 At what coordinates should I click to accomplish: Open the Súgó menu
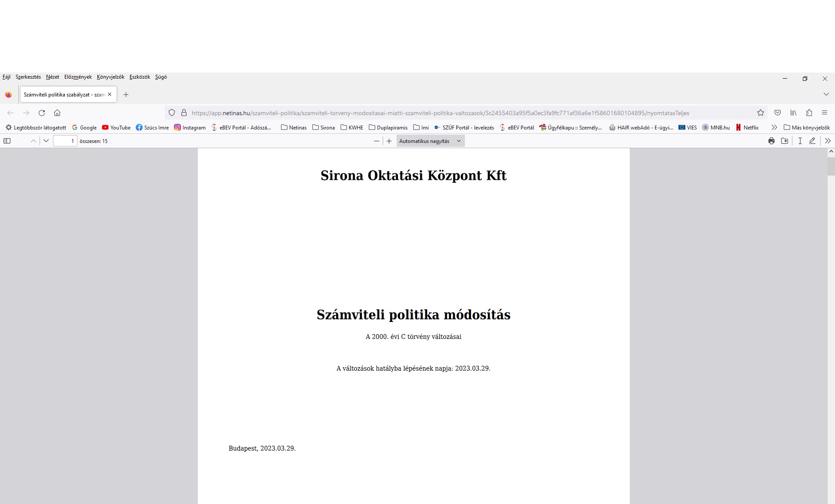tap(161, 77)
